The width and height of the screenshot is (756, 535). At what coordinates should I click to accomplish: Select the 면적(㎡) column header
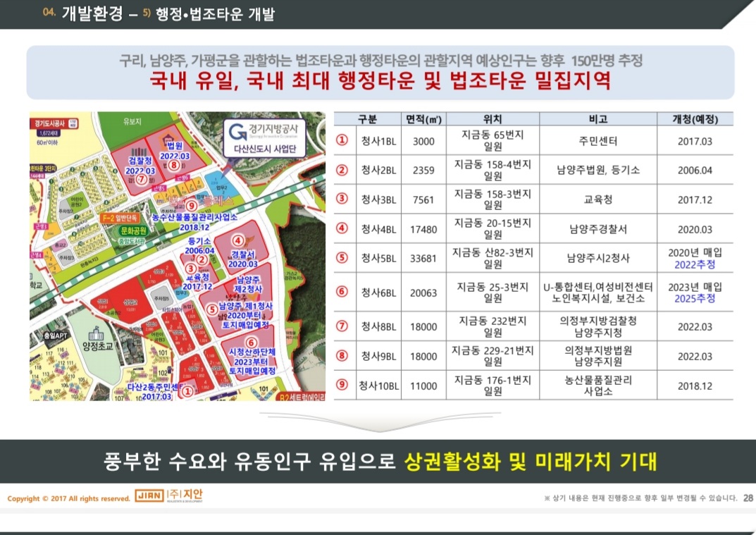(x=423, y=119)
